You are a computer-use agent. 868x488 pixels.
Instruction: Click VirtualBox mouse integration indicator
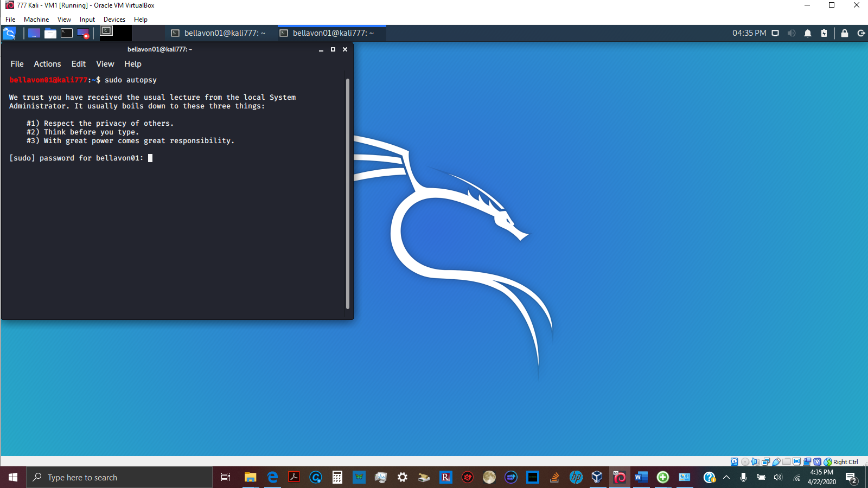pyautogui.click(x=828, y=462)
